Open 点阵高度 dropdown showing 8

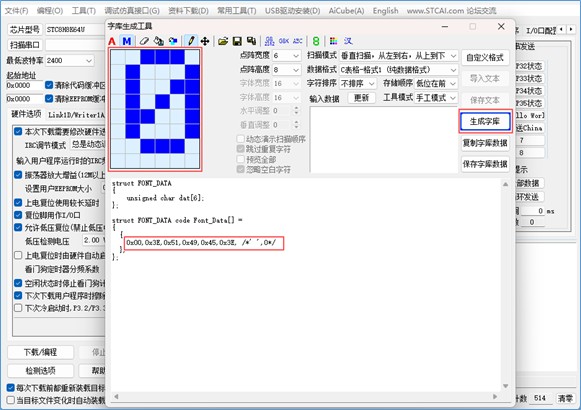[286, 70]
